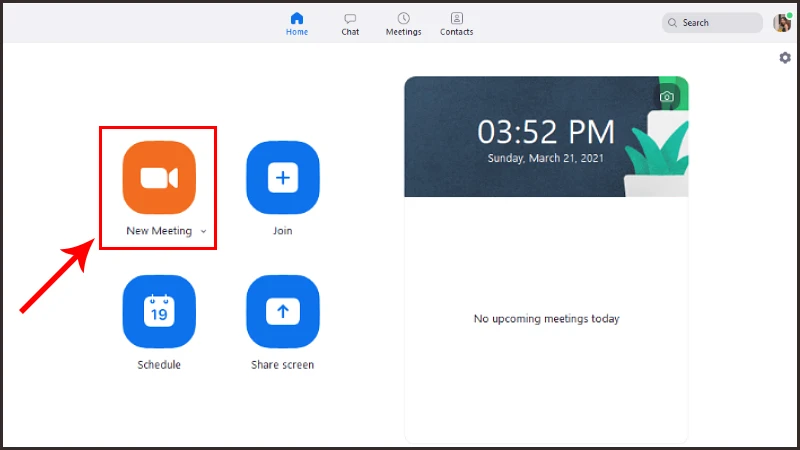Click the 03:52 PM clock display

tap(546, 132)
